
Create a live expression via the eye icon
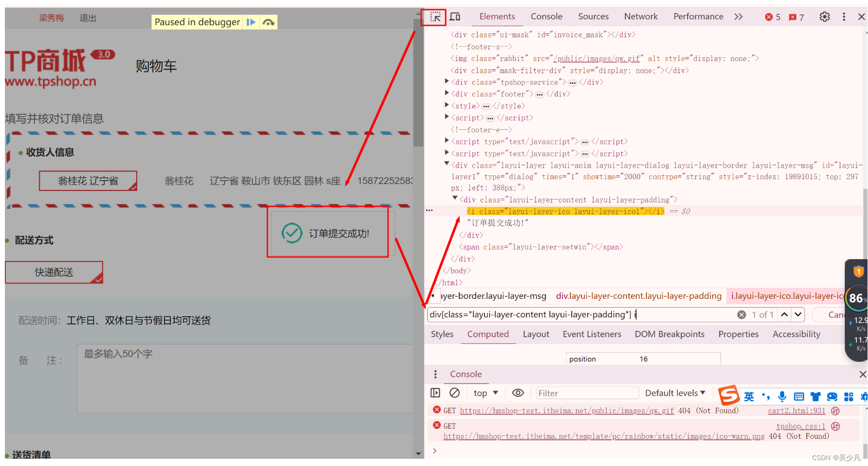pyautogui.click(x=518, y=393)
